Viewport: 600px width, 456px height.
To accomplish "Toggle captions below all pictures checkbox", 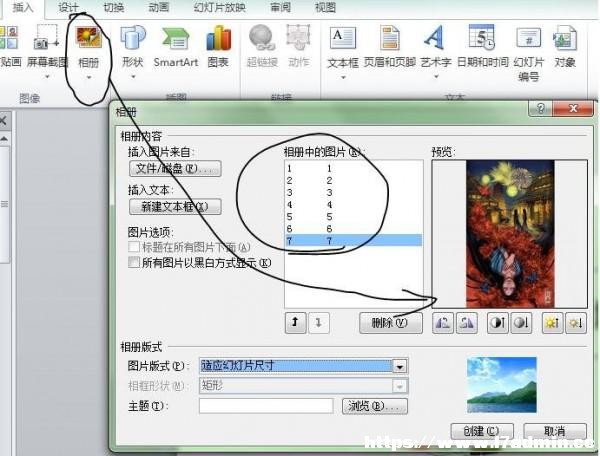I will coord(134,247).
